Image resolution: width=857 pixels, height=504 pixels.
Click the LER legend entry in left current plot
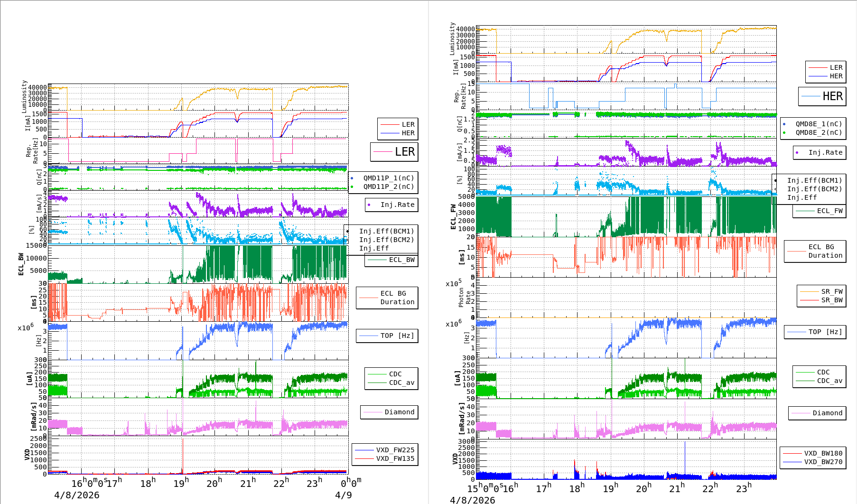(398, 124)
